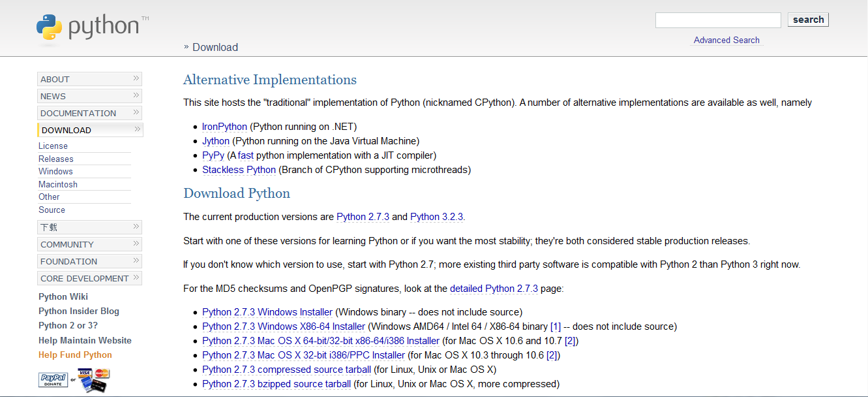Click footnote [1] beside the X86-64 binary
The image size is (868, 397).
[556, 326]
